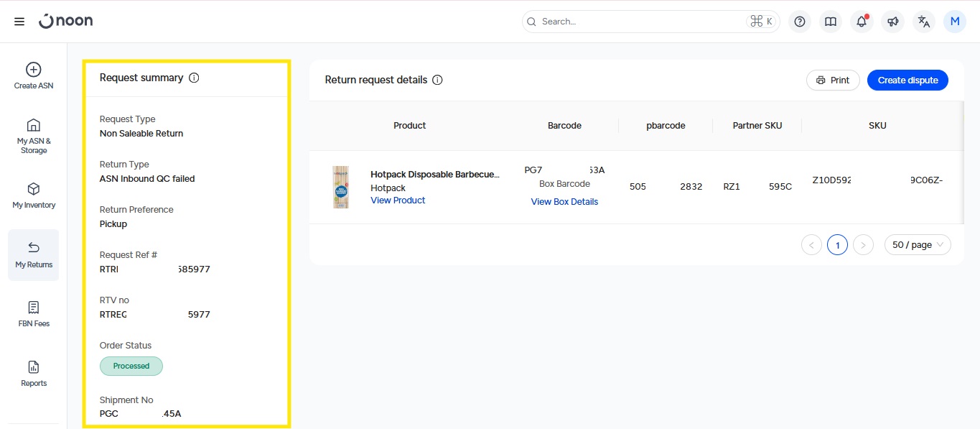Go to the previous page arrow
Viewport: 980px width, 429px height.
pos(811,245)
